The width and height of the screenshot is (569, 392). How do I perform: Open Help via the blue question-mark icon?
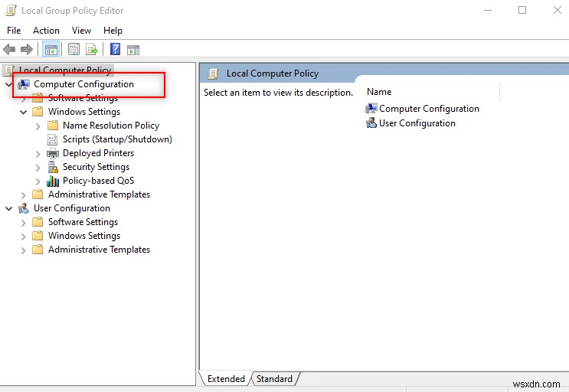point(115,49)
